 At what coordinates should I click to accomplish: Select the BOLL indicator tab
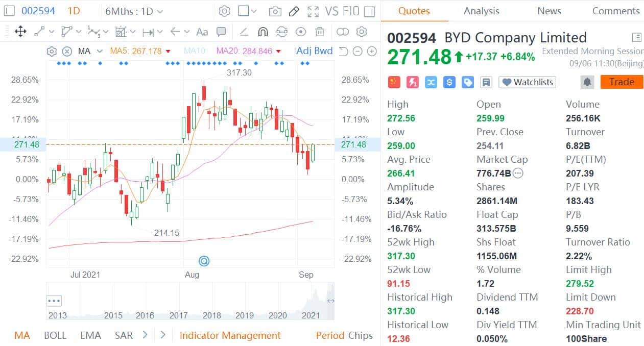[55, 335]
